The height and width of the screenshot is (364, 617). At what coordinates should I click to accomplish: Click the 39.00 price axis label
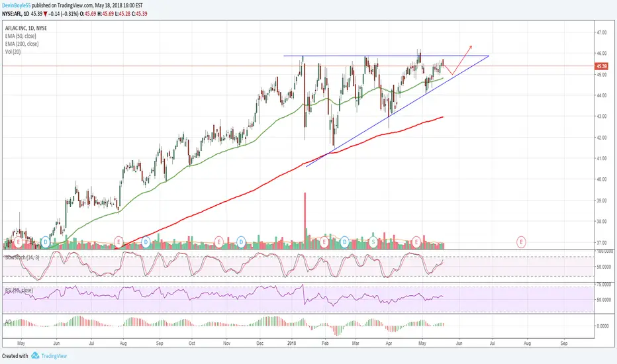[601, 201]
